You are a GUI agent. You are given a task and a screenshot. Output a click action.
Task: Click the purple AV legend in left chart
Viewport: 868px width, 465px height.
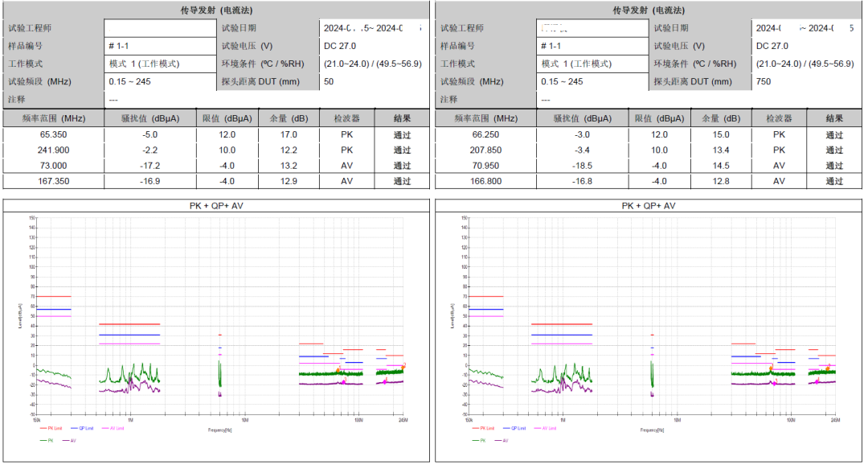72,440
